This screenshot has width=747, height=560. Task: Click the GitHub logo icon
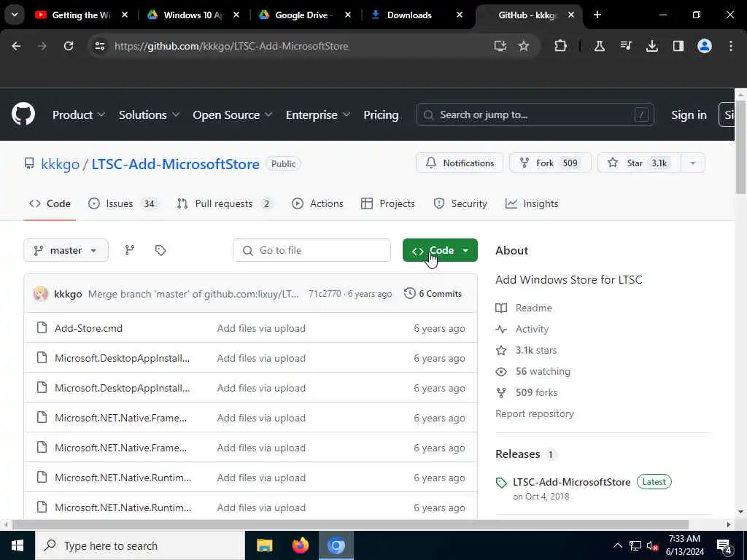[23, 114]
